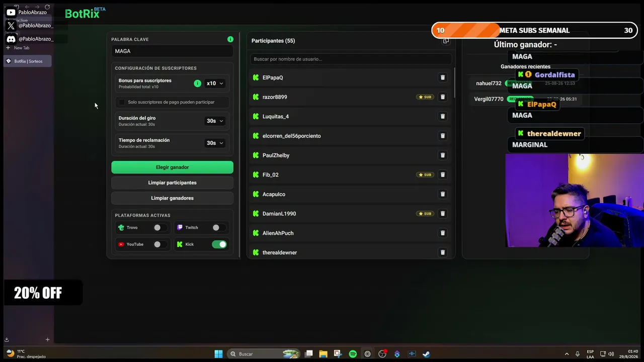
Task: Open Spotify from the taskbar
Action: pyautogui.click(x=353, y=354)
